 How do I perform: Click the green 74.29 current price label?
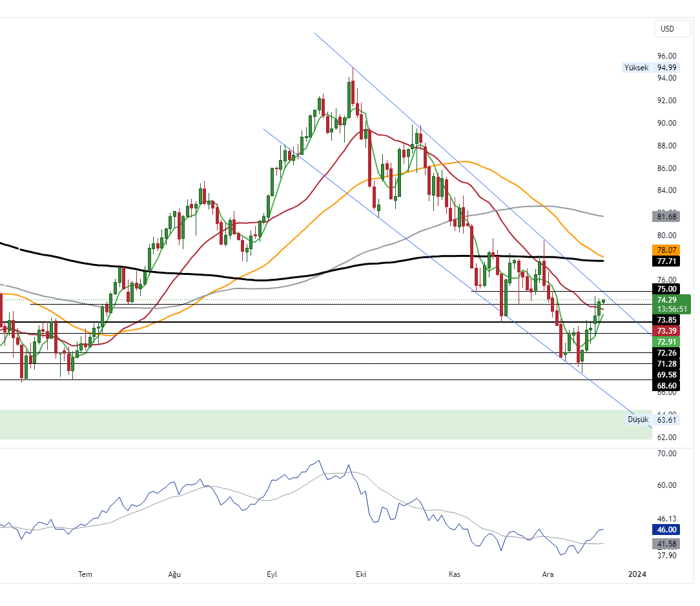[666, 300]
